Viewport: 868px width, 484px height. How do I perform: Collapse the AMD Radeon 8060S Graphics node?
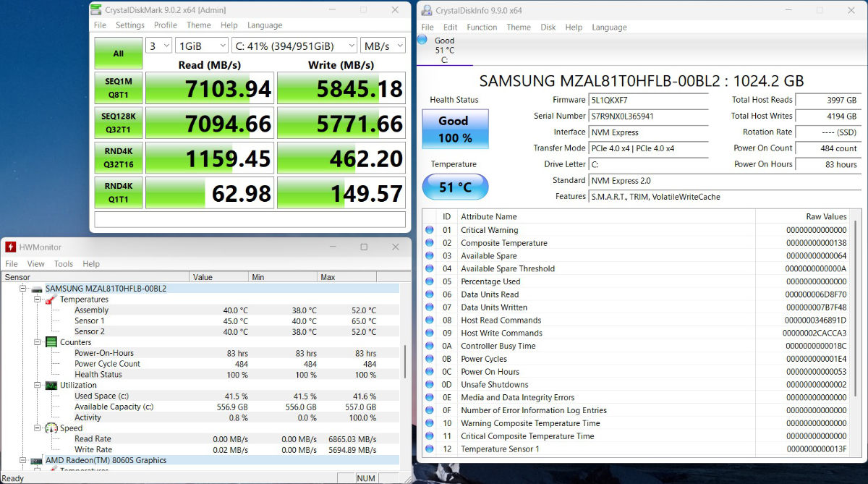23,460
